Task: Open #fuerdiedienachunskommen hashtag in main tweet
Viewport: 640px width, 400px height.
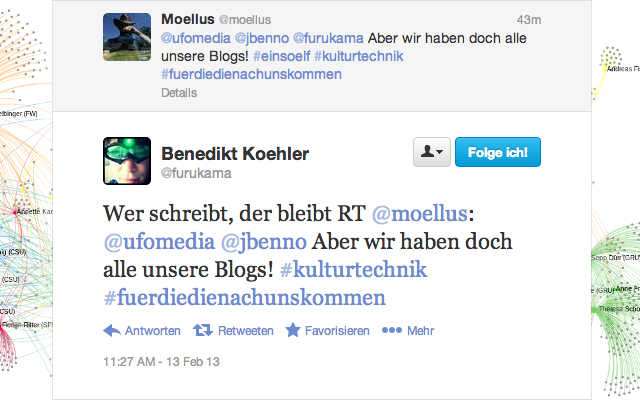Action: point(244,297)
